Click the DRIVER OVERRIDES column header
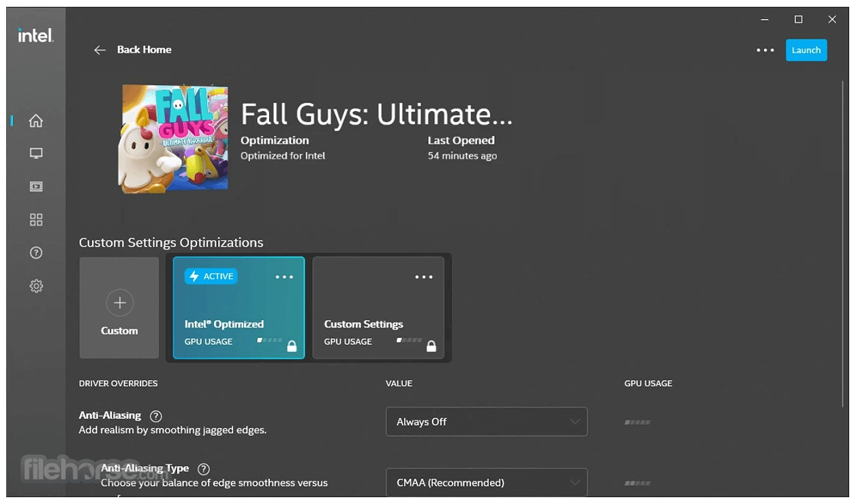856x504 pixels. 119,383
